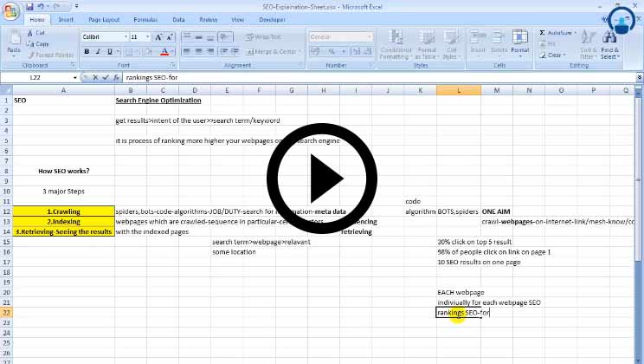
Task: Cancel the cell entry with the X icon
Action: (x=96, y=77)
